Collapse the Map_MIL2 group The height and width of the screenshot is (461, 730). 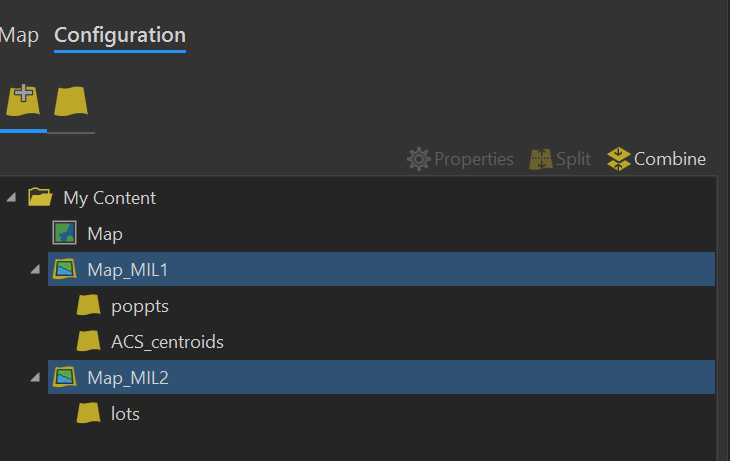[x=35, y=377]
